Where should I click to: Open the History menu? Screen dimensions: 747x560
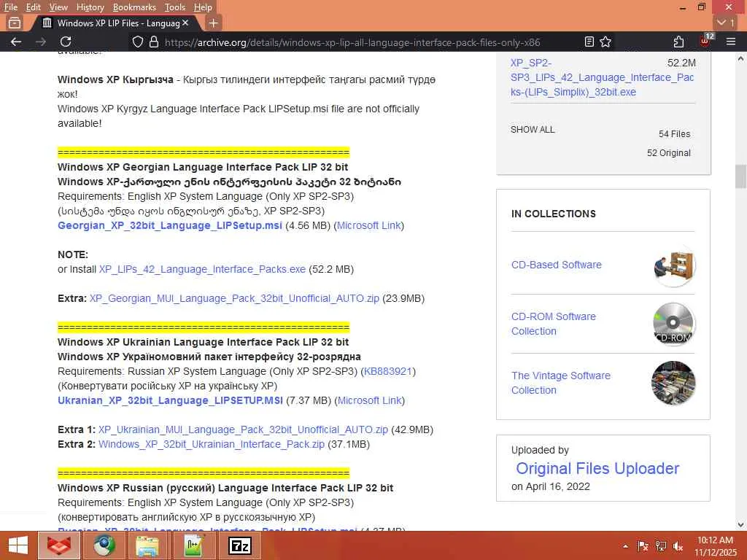[x=90, y=7]
